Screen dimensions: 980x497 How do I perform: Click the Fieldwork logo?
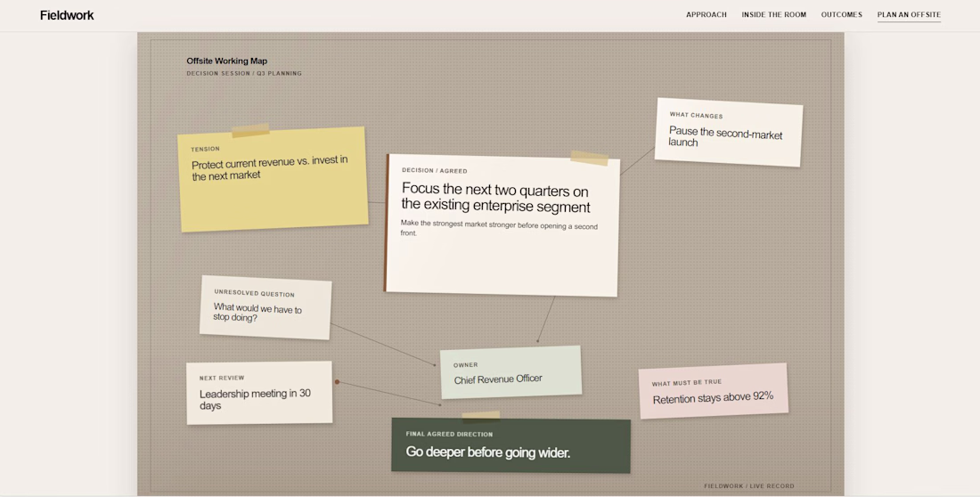(66, 15)
